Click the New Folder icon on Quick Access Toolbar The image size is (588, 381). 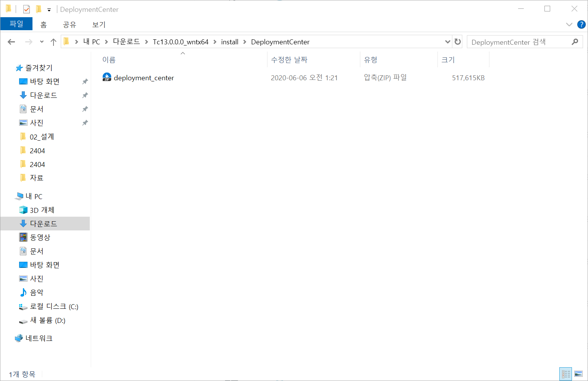coord(38,9)
